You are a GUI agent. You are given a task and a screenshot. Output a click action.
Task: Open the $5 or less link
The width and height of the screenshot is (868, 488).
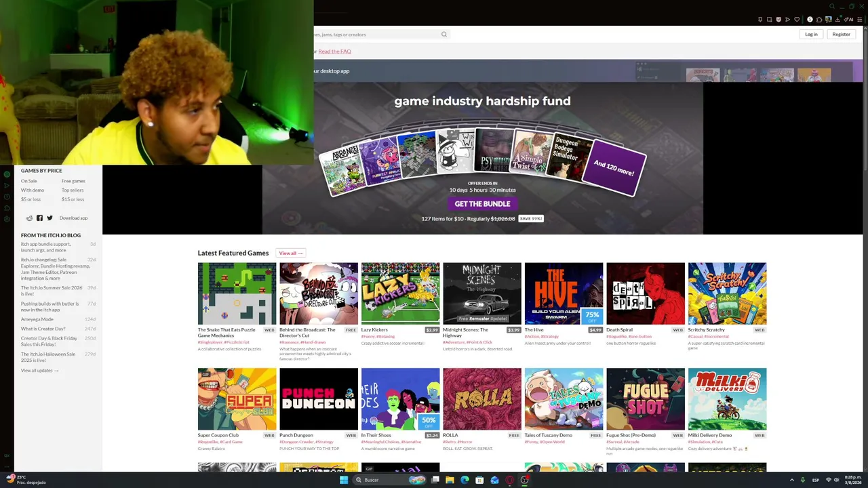[x=31, y=199]
